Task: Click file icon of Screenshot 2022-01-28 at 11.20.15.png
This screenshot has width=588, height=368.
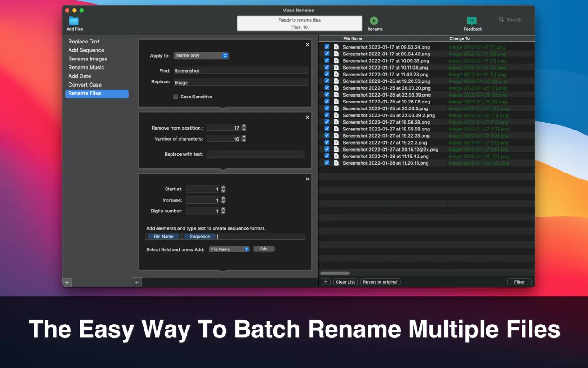Action: (x=336, y=163)
